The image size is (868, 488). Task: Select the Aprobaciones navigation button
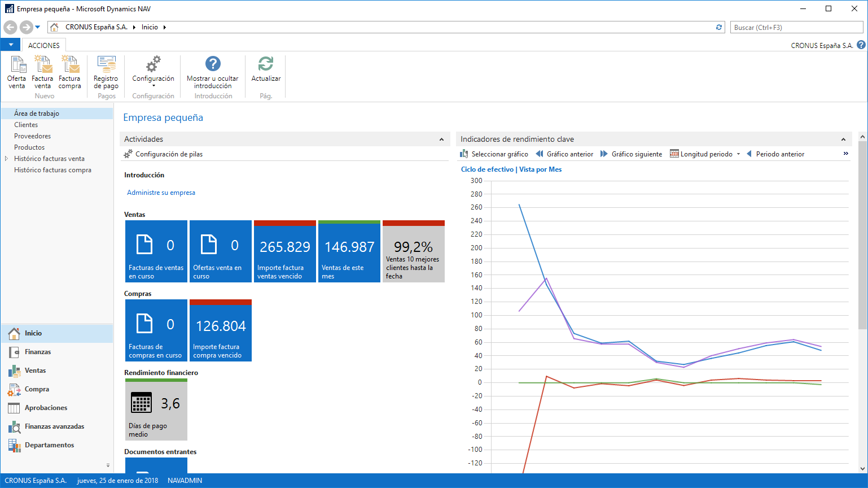pyautogui.click(x=57, y=408)
